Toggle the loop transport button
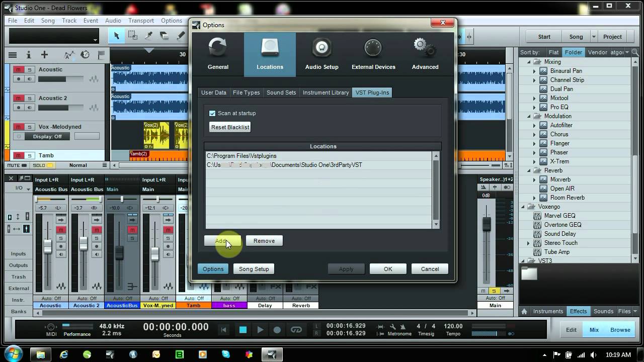 (296, 330)
